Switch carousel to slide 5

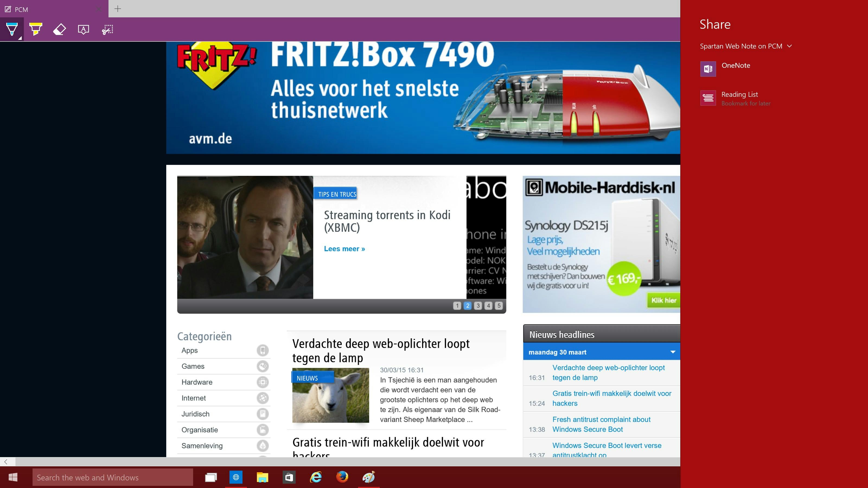[499, 306]
